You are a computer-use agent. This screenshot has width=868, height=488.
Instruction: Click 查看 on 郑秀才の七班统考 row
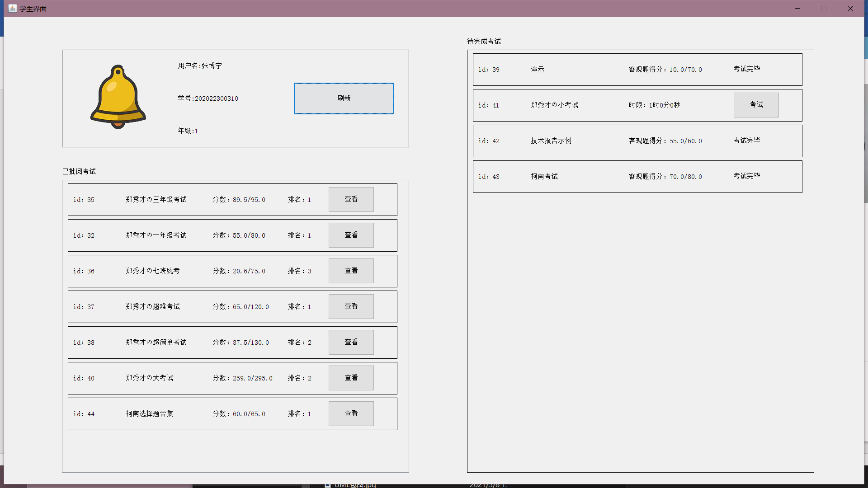click(x=351, y=271)
